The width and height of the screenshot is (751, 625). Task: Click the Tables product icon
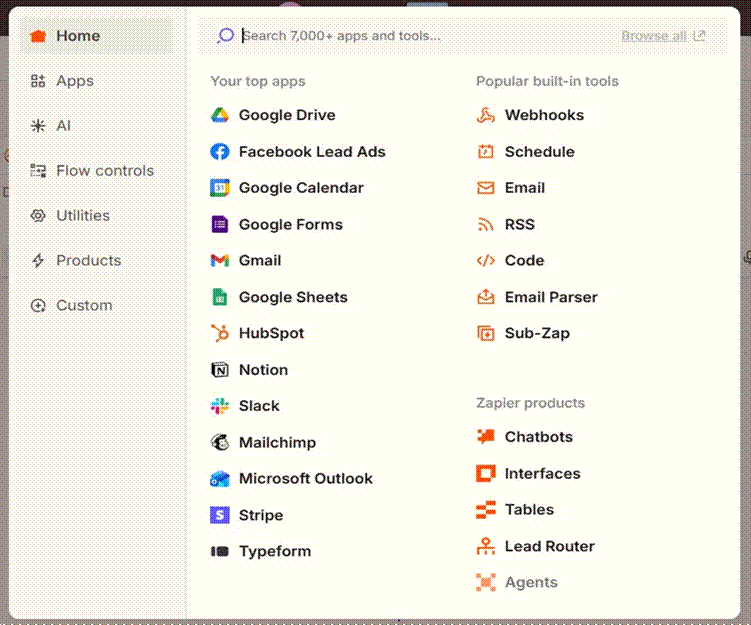click(x=486, y=510)
